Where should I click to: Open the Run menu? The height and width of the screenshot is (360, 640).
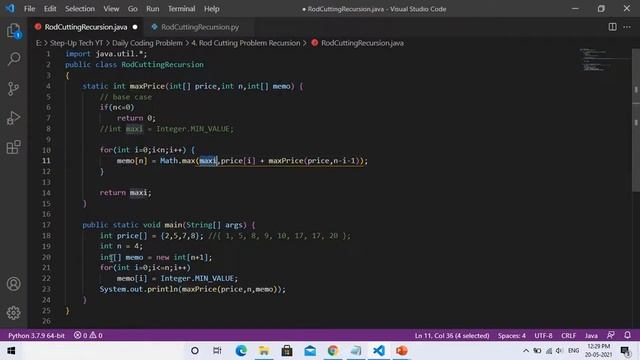(153, 9)
